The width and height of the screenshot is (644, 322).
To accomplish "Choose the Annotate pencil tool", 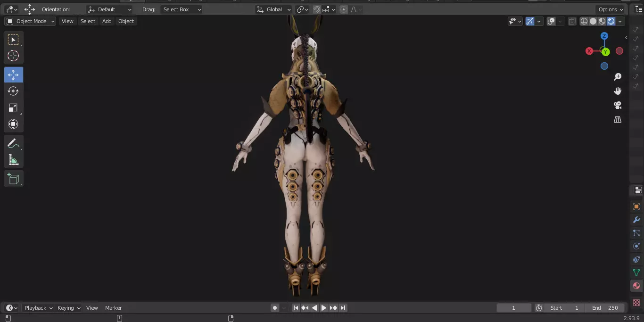I will (13, 143).
